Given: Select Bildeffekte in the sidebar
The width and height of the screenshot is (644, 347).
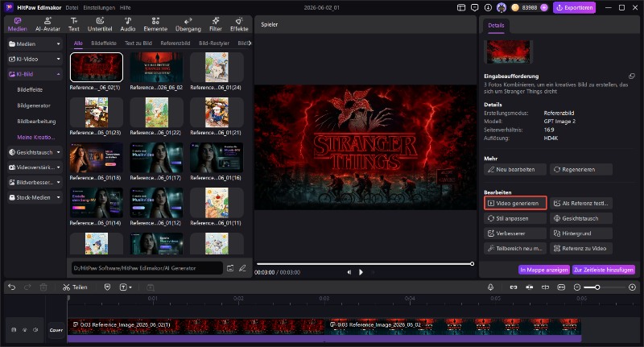Looking at the screenshot, I should click(30, 89).
